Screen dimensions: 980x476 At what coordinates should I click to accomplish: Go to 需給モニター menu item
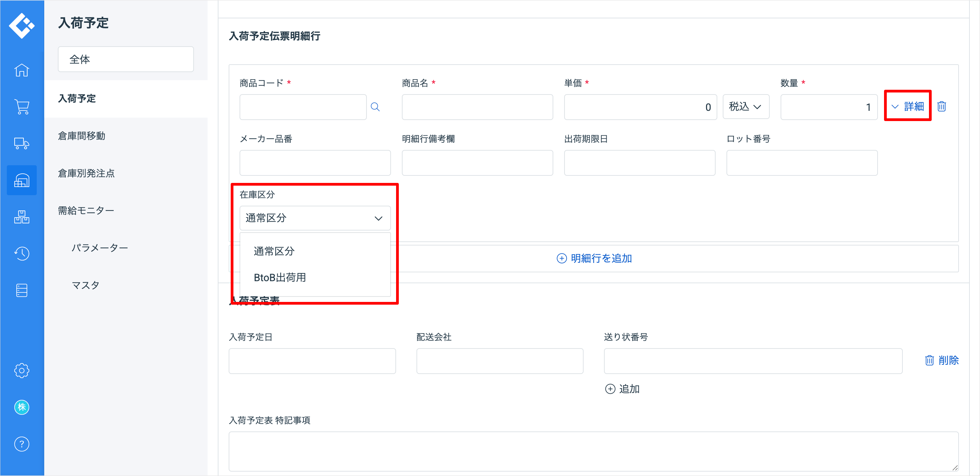(86, 210)
